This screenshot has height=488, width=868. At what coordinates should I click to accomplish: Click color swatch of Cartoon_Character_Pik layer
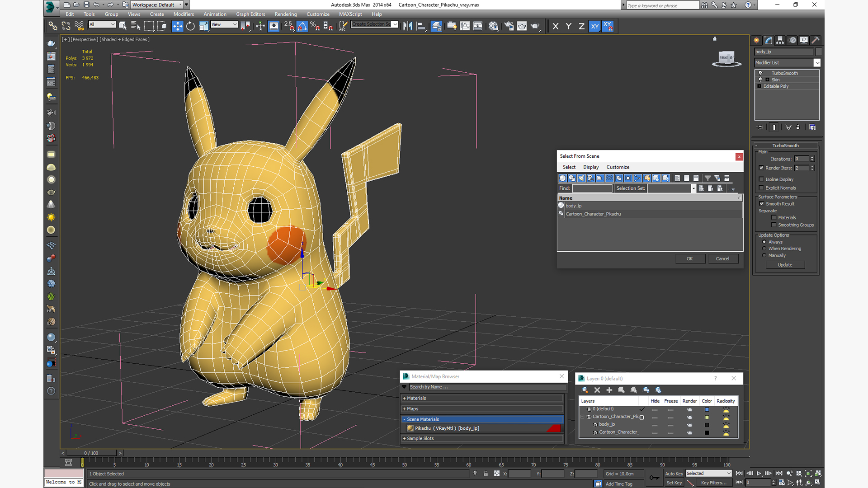pyautogui.click(x=707, y=417)
